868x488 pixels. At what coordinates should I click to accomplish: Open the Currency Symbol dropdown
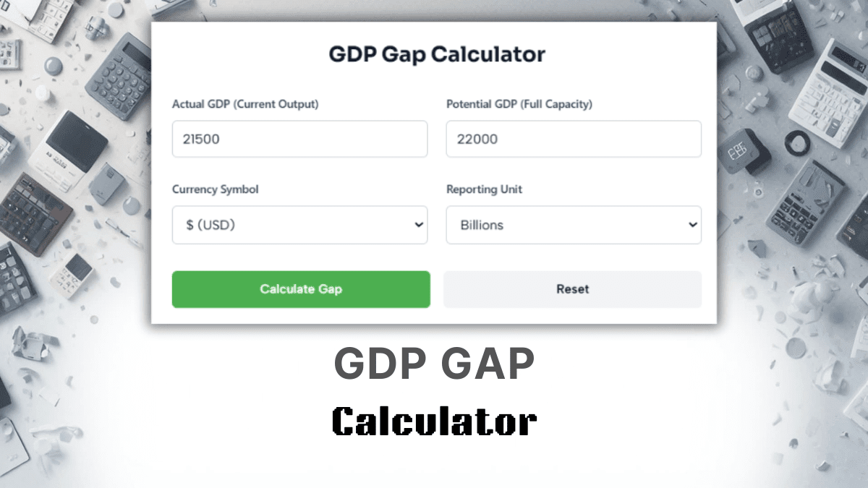click(x=299, y=225)
